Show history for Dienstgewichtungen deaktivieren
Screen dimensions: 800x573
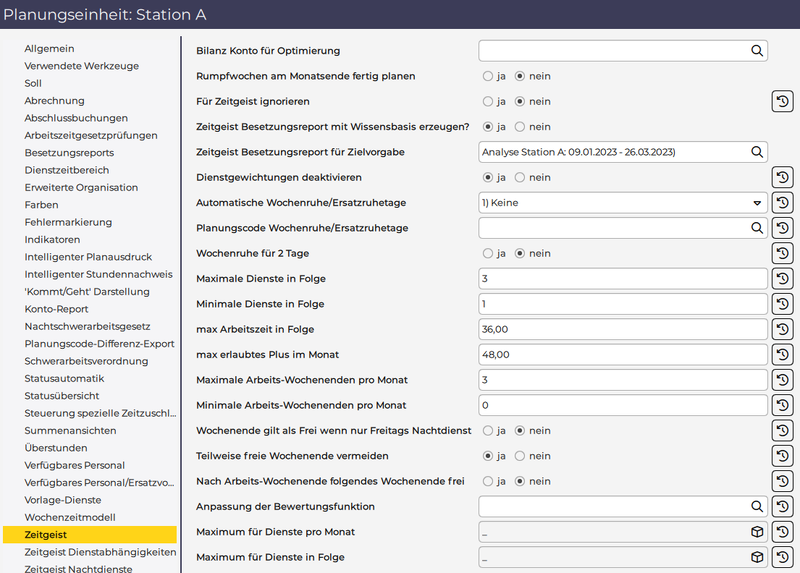point(783,177)
